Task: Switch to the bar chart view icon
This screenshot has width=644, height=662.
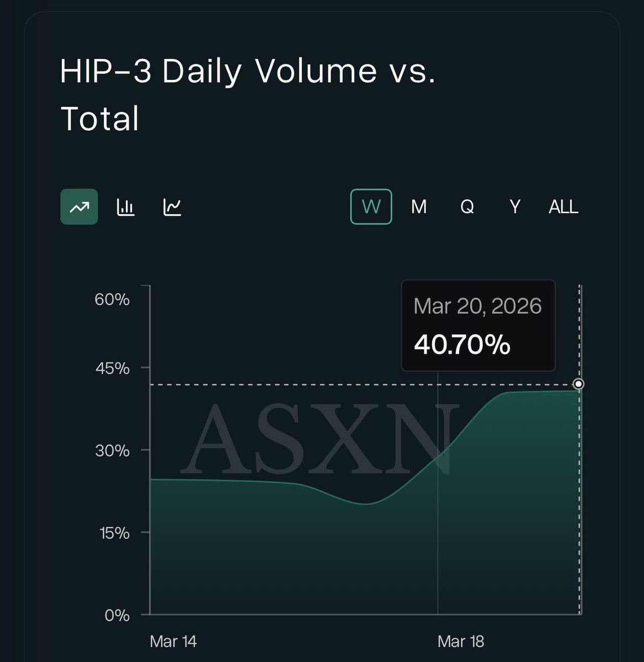Action: click(126, 207)
